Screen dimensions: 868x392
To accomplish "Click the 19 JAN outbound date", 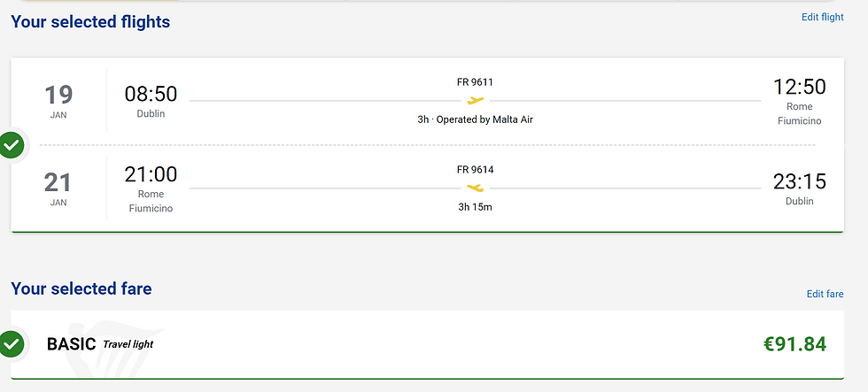I will coord(58,101).
